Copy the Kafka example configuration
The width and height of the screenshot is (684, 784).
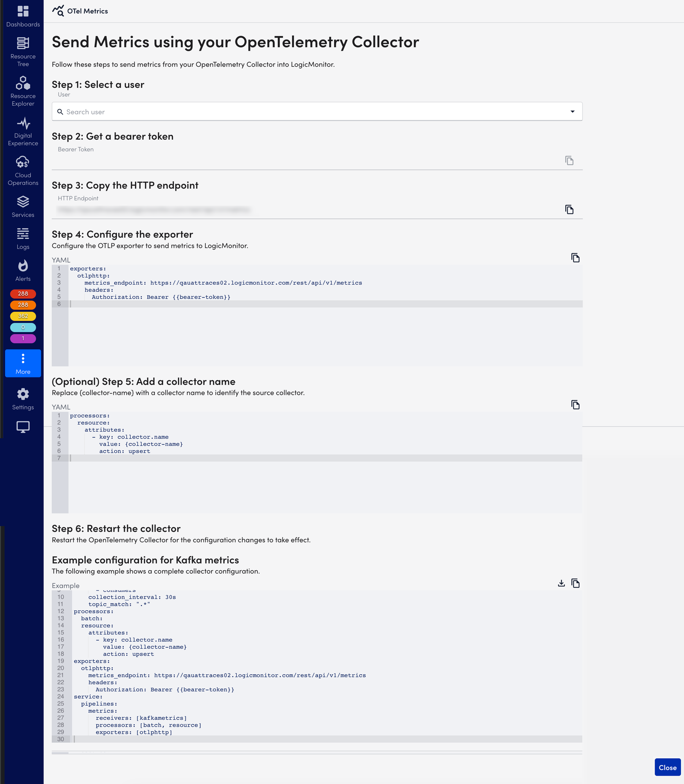tap(575, 583)
